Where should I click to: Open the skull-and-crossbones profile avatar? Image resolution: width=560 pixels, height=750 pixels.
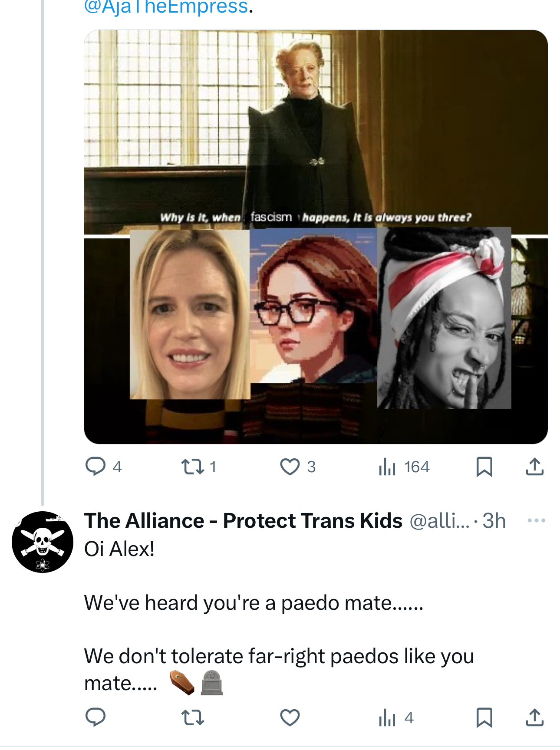43,542
